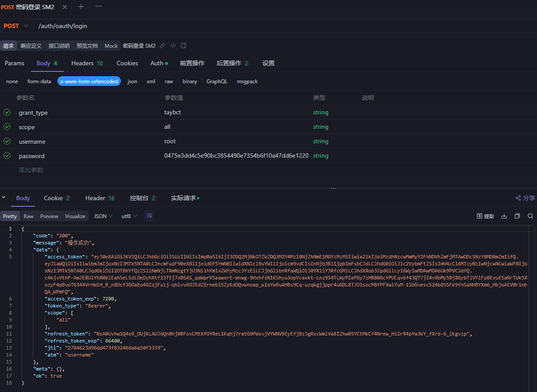Open the 实际请求 tab
Screen dimensions: 537x392
(185, 198)
